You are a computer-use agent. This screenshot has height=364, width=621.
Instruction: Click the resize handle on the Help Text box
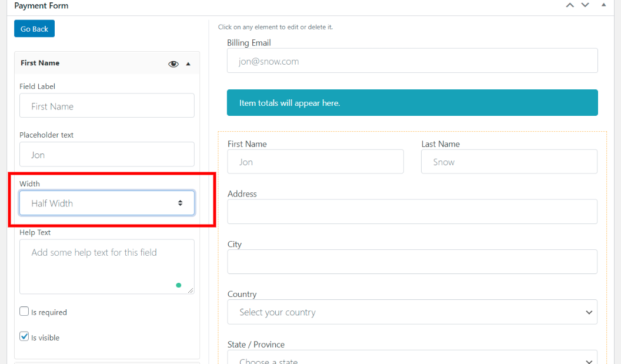(x=190, y=289)
